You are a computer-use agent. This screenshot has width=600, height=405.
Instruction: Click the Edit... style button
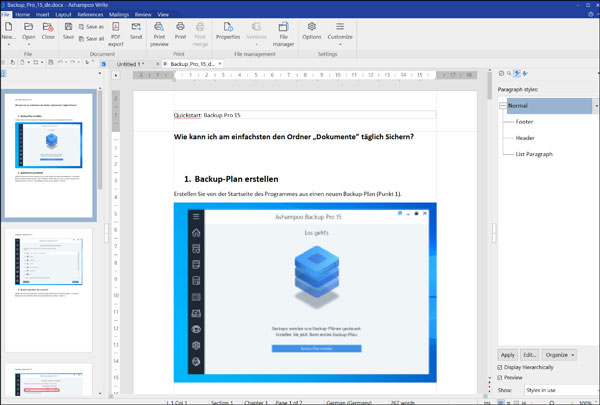coord(530,354)
